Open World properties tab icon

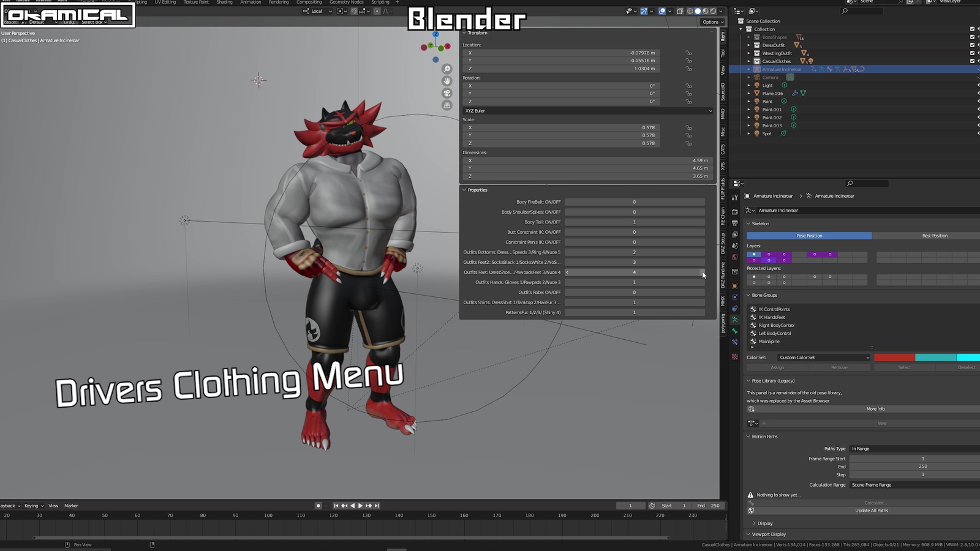click(x=735, y=257)
